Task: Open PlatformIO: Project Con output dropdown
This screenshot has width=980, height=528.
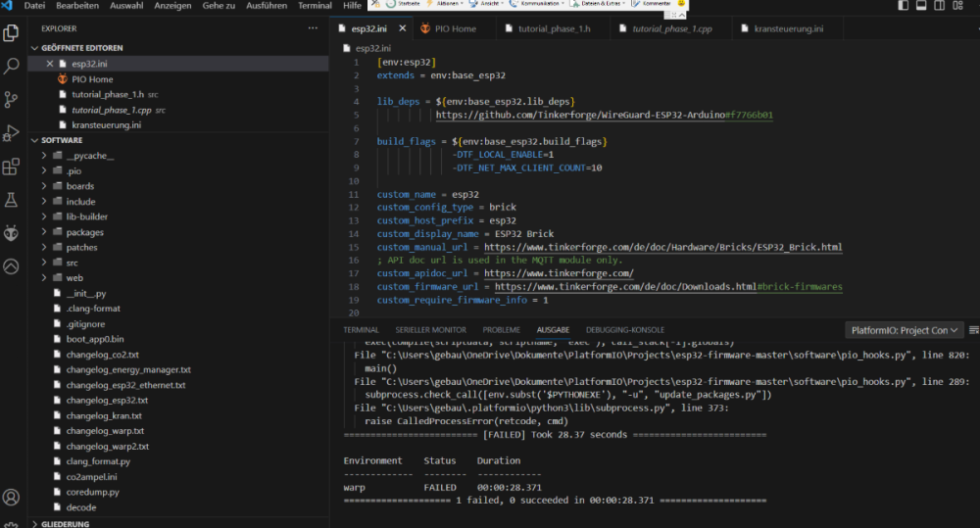Action: 905,330
